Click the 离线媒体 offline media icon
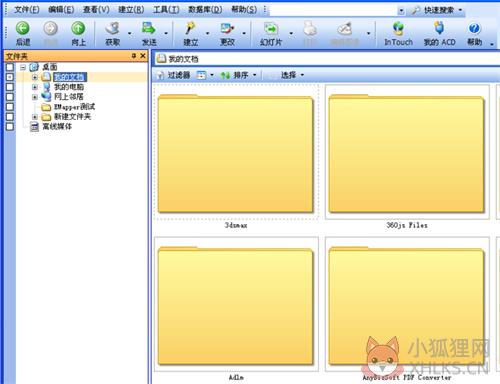Image resolution: width=500 pixels, height=384 pixels. point(34,127)
